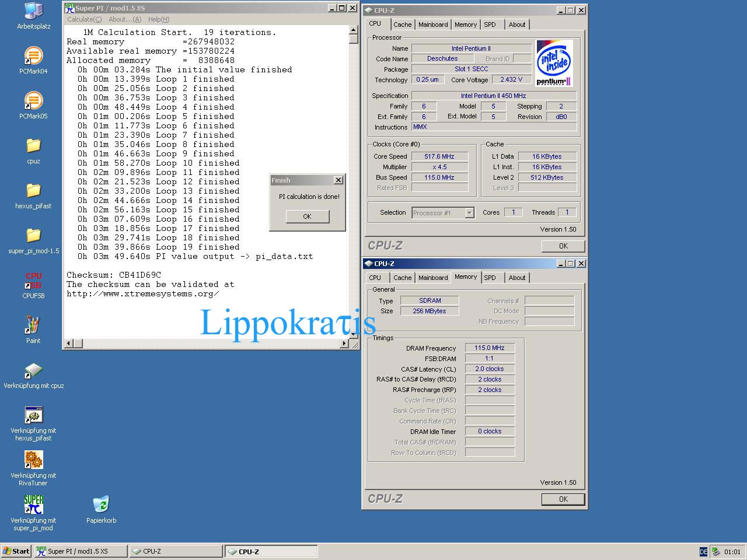Click the Specification Intel Pentium II 450 MHz

tap(494, 96)
